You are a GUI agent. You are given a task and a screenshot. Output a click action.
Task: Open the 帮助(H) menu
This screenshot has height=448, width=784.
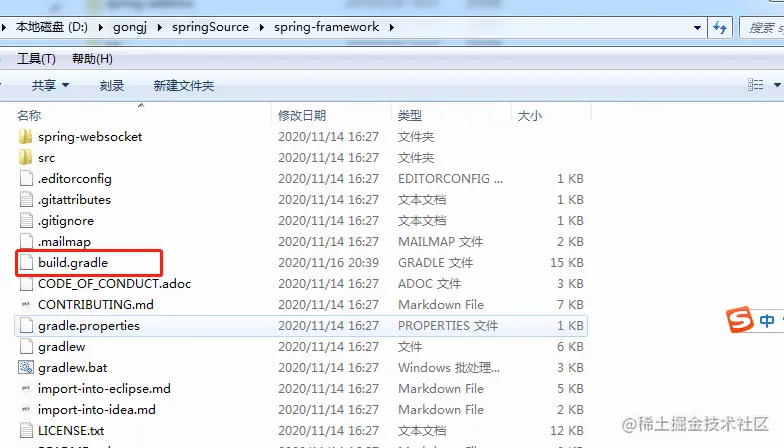tap(92, 59)
